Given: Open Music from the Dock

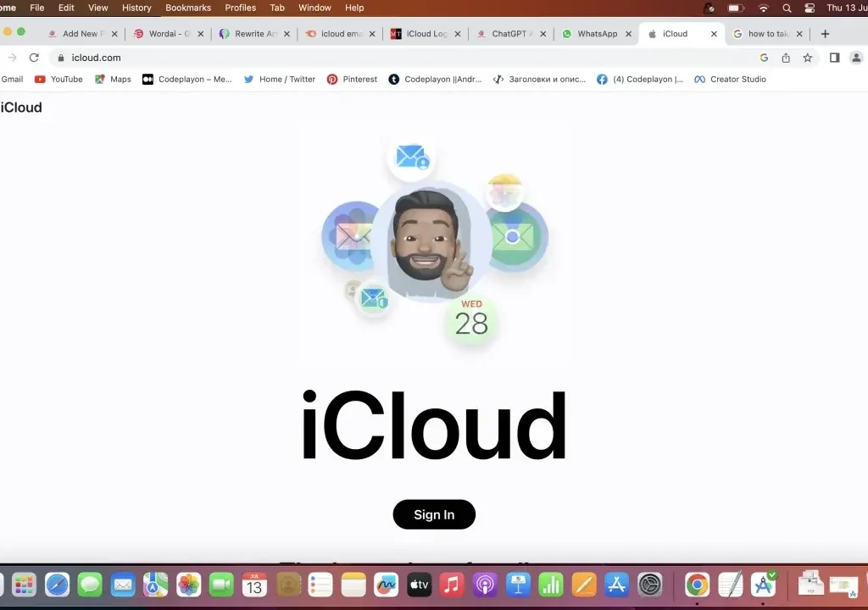Looking at the screenshot, I should pyautogui.click(x=452, y=585).
